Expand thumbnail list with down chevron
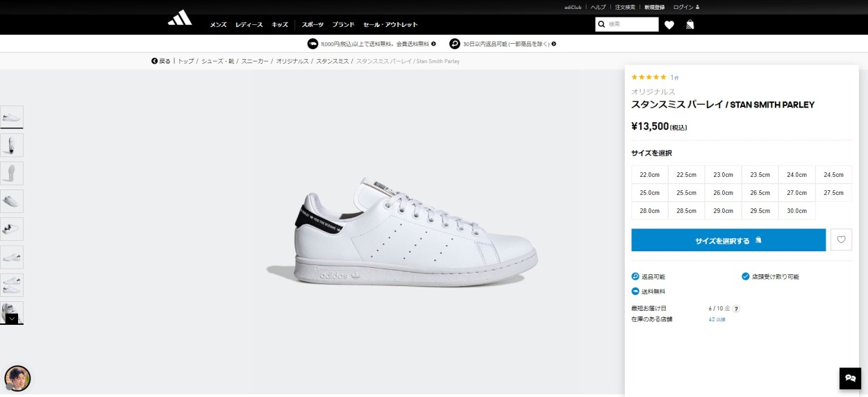868x397 pixels. pos(12,319)
